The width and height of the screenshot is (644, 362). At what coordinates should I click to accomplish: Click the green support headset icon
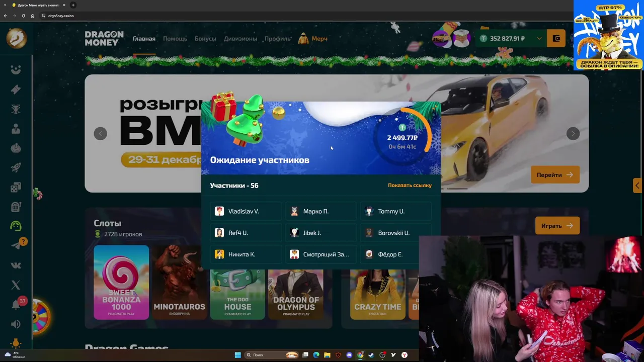point(16,226)
